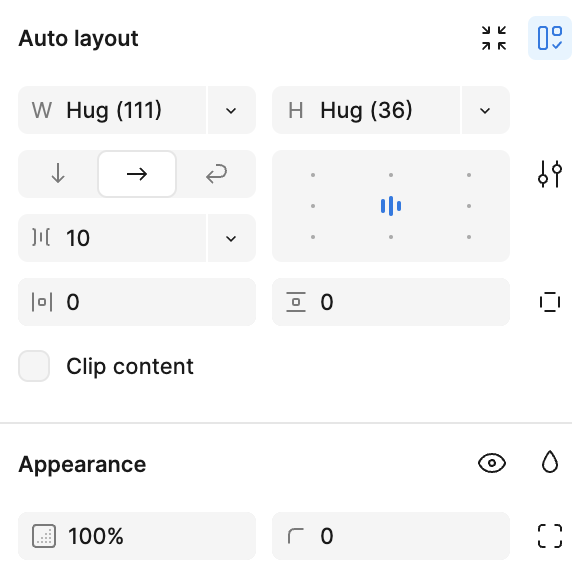
Task: Click the collapse auto layout icon
Action: click(494, 38)
